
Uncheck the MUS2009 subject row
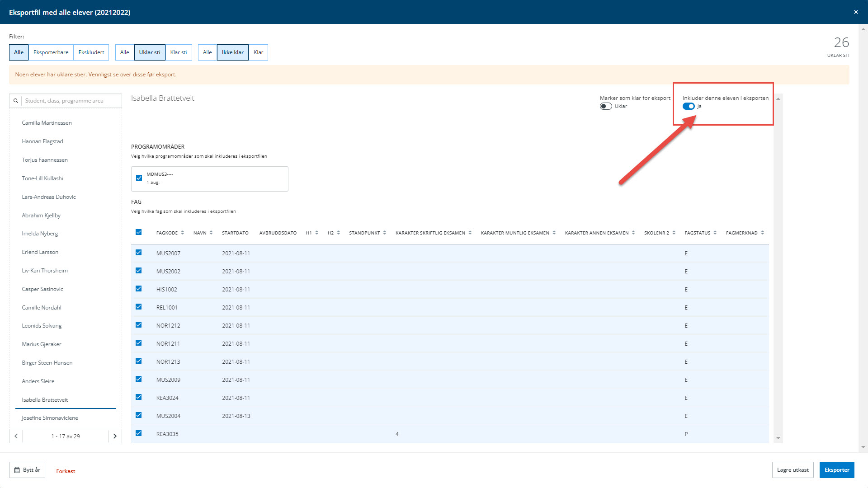(x=139, y=379)
